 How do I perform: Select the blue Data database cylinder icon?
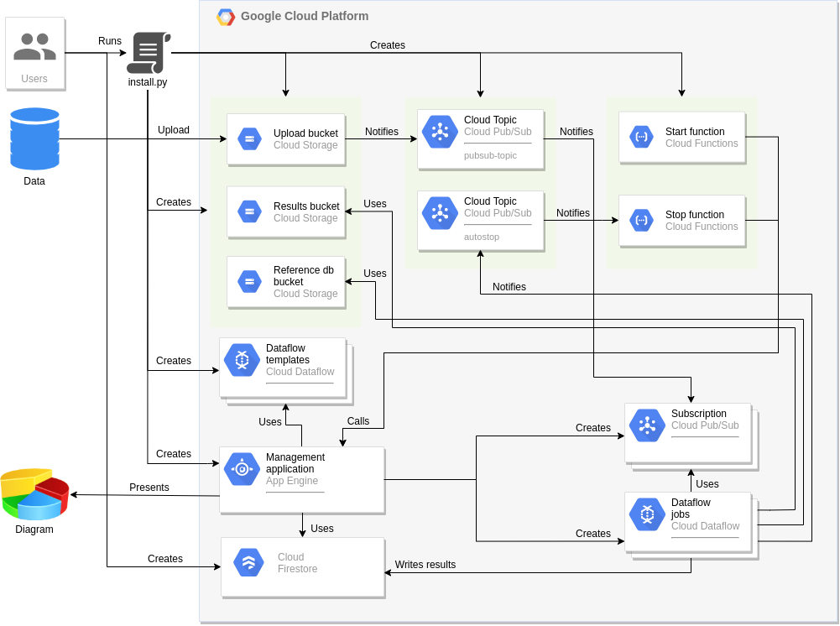[x=34, y=138]
